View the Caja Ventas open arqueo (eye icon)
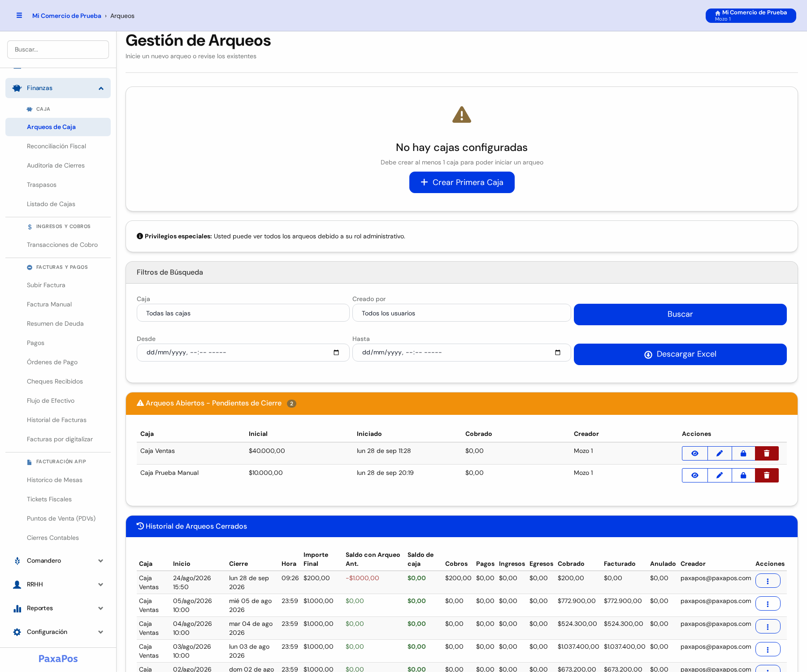 click(x=695, y=453)
